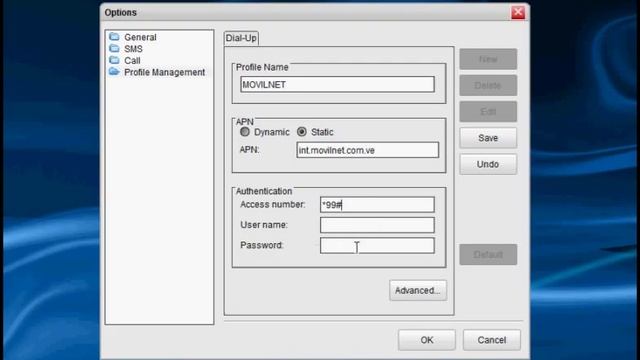The image size is (640, 360).
Task: Click the greyed-out Edit button
Action: [x=488, y=111]
